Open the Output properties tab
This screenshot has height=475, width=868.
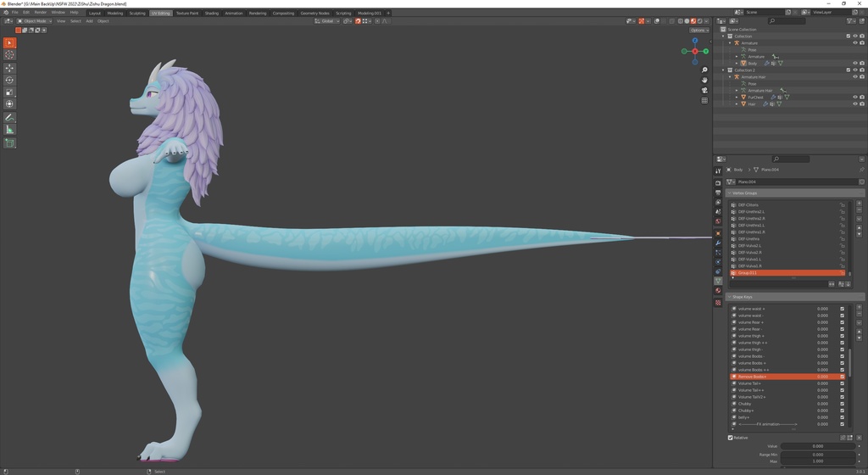(718, 193)
